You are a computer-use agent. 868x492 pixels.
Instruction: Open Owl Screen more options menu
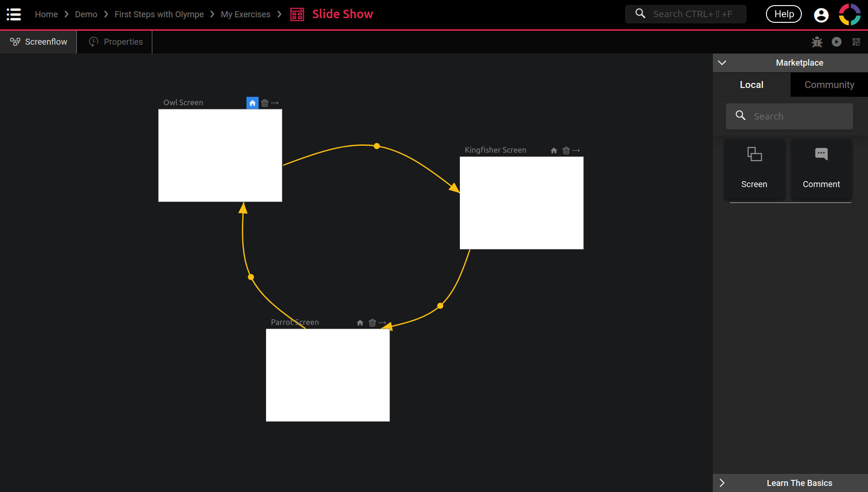coord(275,103)
